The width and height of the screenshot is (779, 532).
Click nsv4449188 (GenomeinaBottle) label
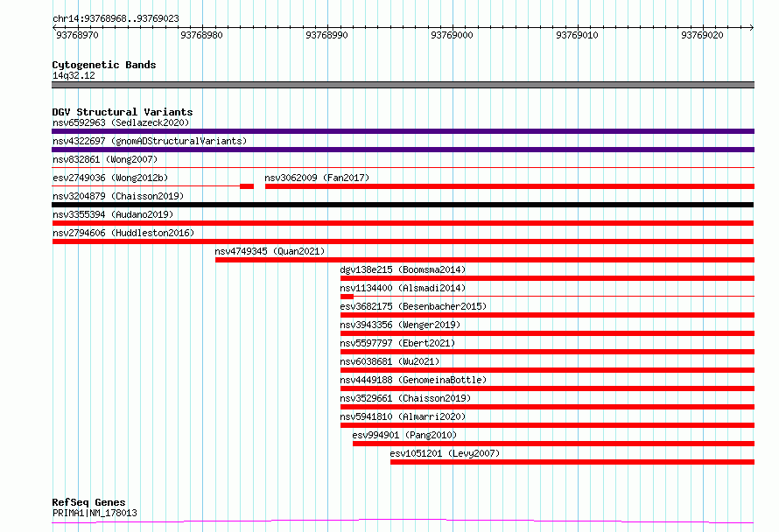[413, 380]
